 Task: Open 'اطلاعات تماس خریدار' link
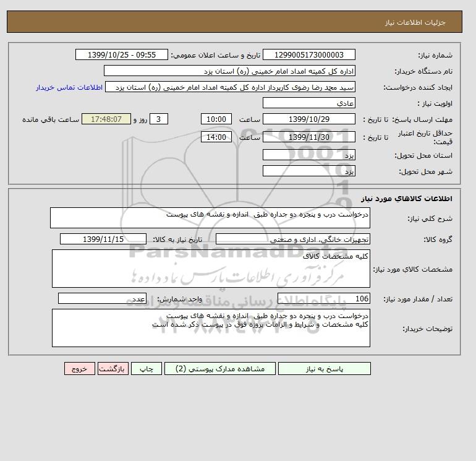(x=69, y=87)
